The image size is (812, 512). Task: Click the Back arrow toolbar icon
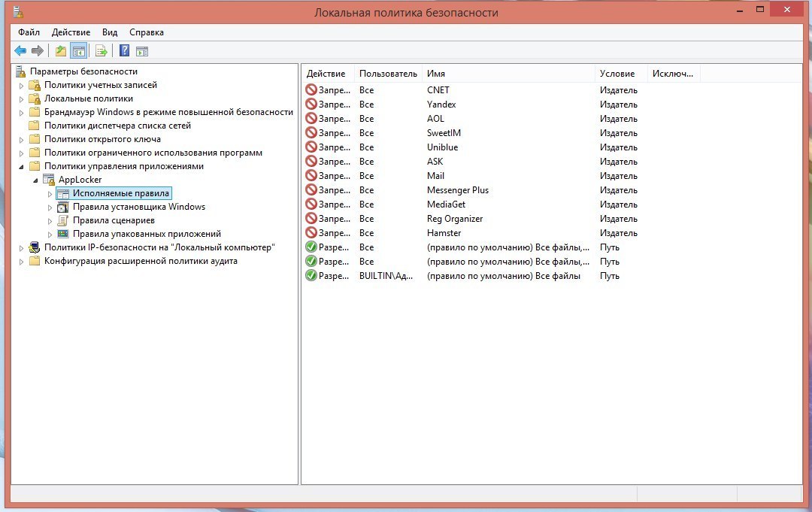click(20, 51)
